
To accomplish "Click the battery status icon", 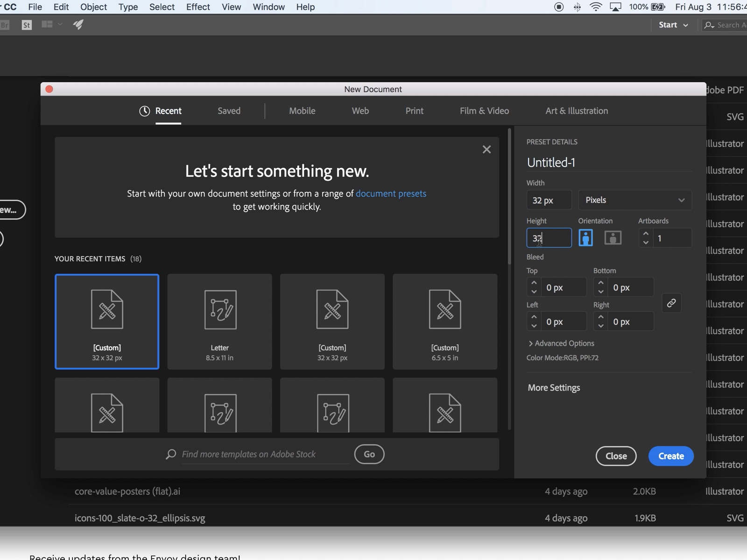I will click(x=658, y=7).
